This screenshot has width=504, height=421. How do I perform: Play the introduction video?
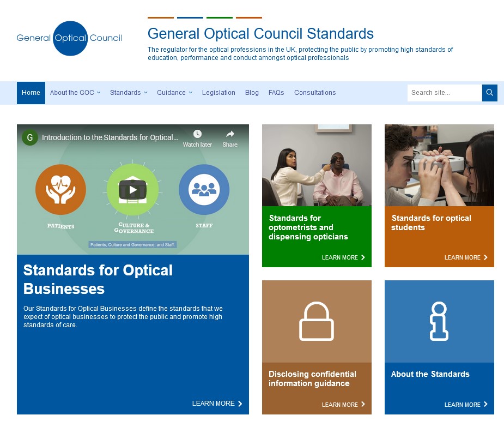point(132,190)
